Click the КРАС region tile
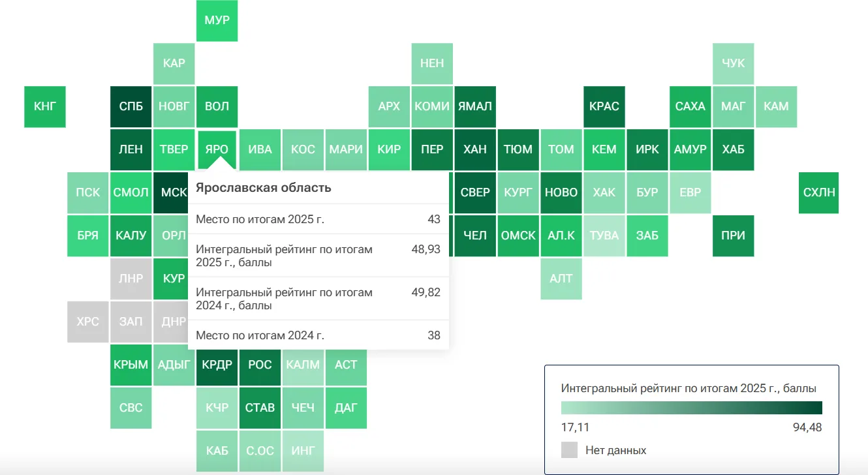 (x=604, y=106)
